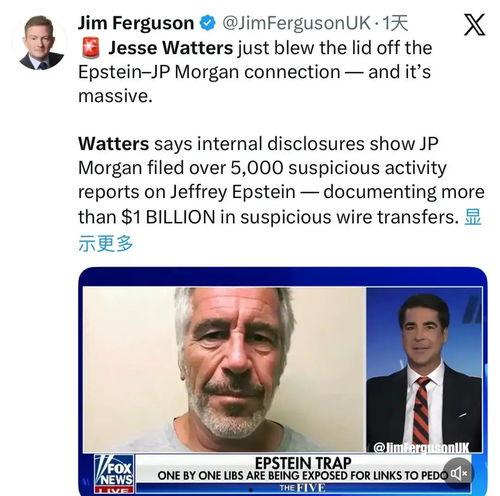
Task: Click the blue verified badge
Action: point(208,23)
